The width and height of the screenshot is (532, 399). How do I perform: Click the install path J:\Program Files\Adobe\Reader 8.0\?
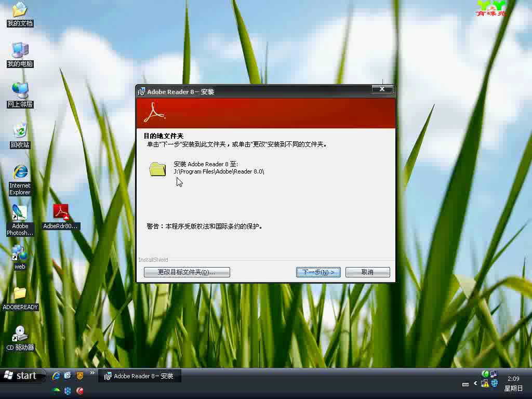[x=219, y=171]
